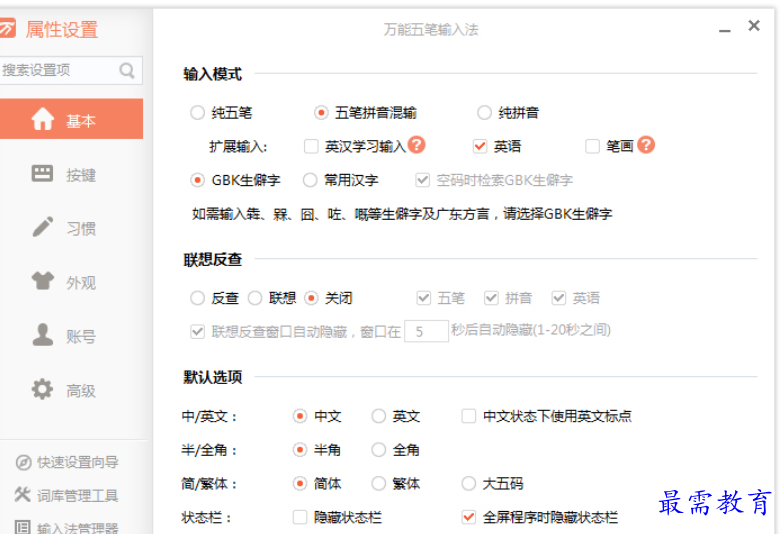Viewport: 780px width, 534px height.
Task: Select the 繁体 option
Action: point(379,483)
